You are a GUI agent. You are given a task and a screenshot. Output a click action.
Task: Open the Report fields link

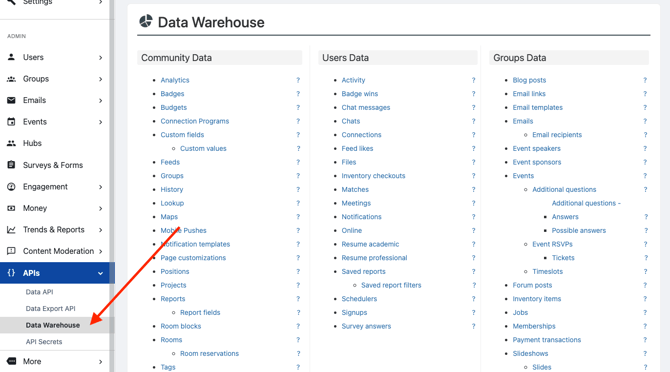[200, 312]
